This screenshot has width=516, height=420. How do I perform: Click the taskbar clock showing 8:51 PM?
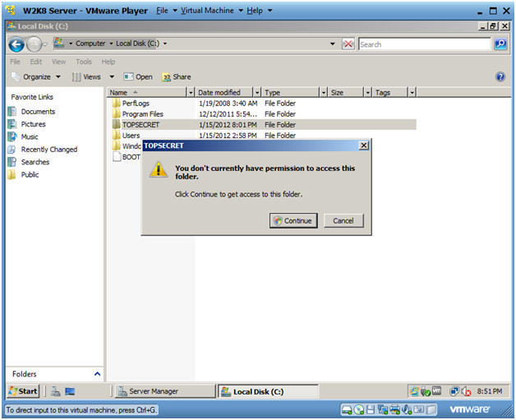tap(490, 391)
